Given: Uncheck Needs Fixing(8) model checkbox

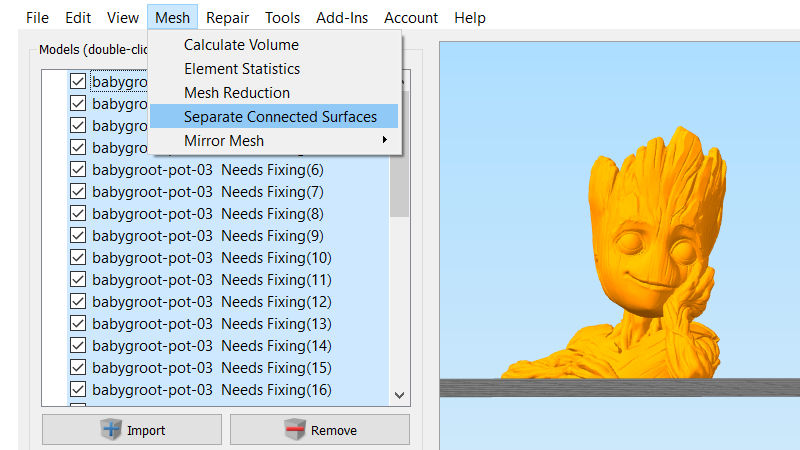Looking at the screenshot, I should coord(78,213).
